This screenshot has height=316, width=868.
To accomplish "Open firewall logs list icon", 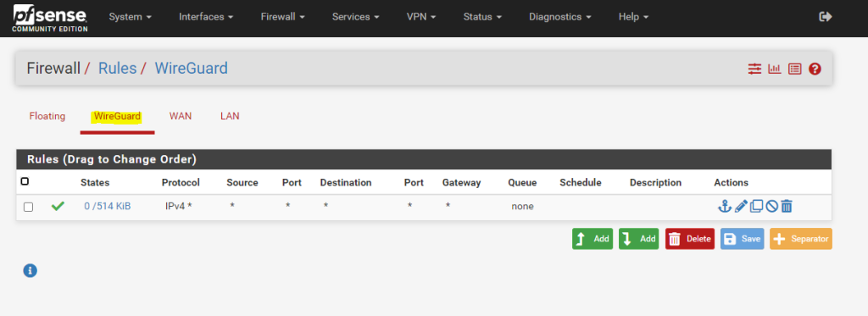I will (x=795, y=69).
